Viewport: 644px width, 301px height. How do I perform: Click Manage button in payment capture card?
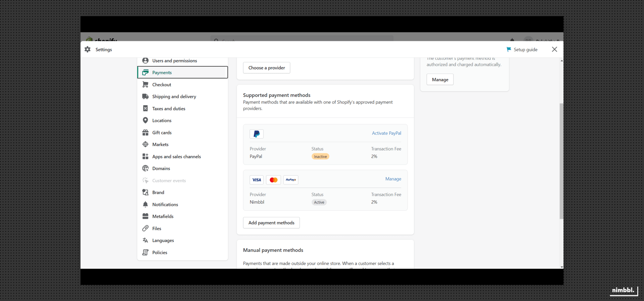coord(440,80)
